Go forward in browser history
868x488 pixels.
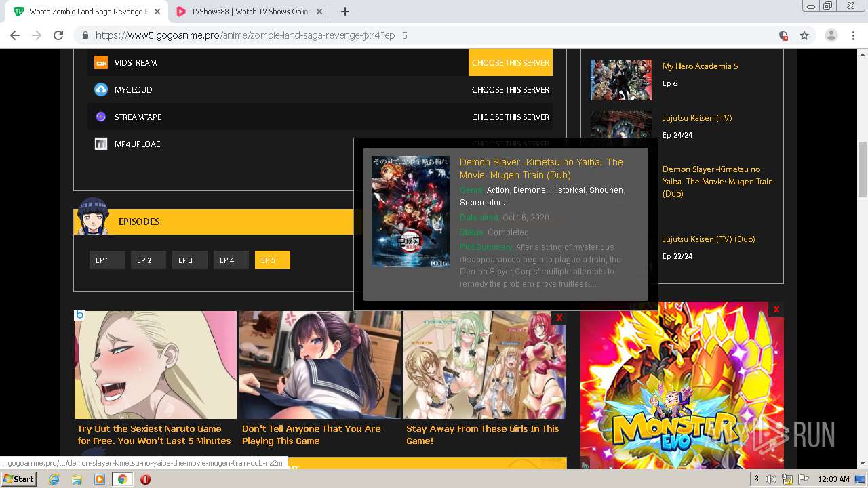(x=37, y=35)
